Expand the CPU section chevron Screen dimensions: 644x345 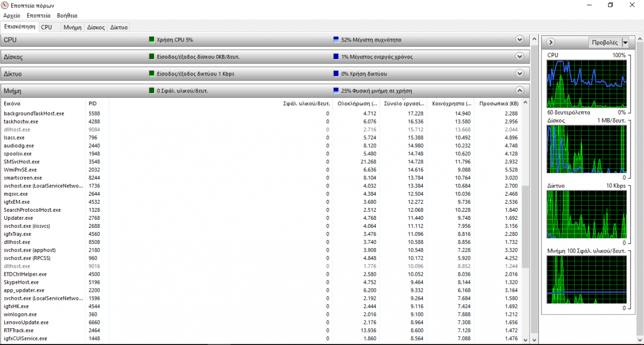(519, 40)
